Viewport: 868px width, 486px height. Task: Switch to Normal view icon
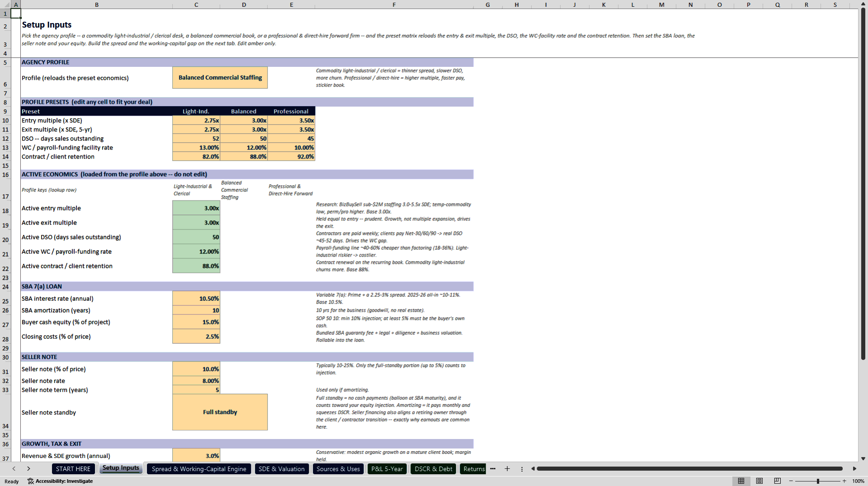[x=741, y=481]
